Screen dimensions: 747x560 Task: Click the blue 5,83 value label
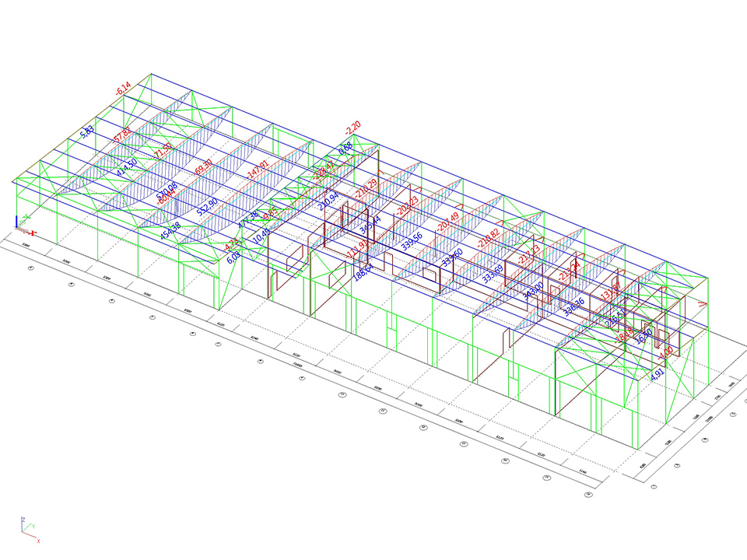87,133
